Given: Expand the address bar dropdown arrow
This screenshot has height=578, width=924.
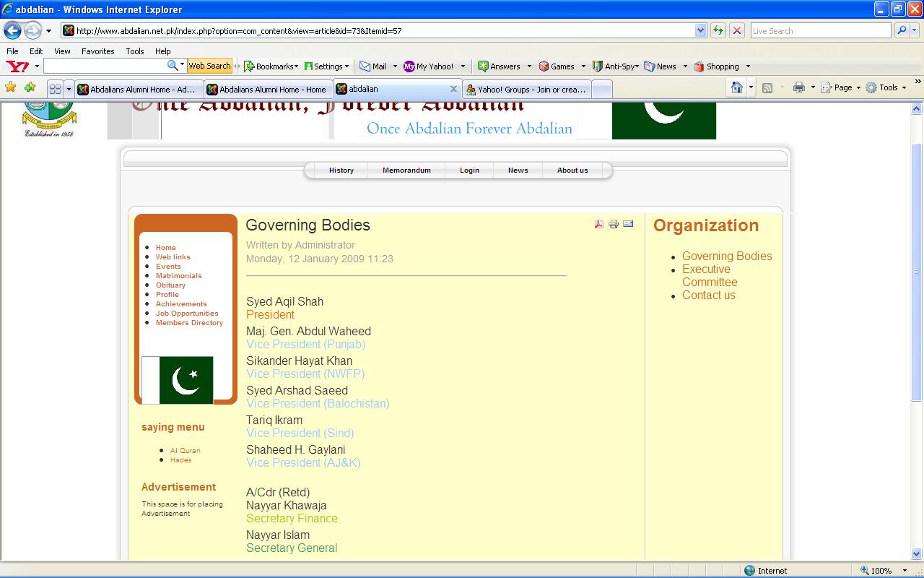Looking at the screenshot, I should [x=700, y=30].
